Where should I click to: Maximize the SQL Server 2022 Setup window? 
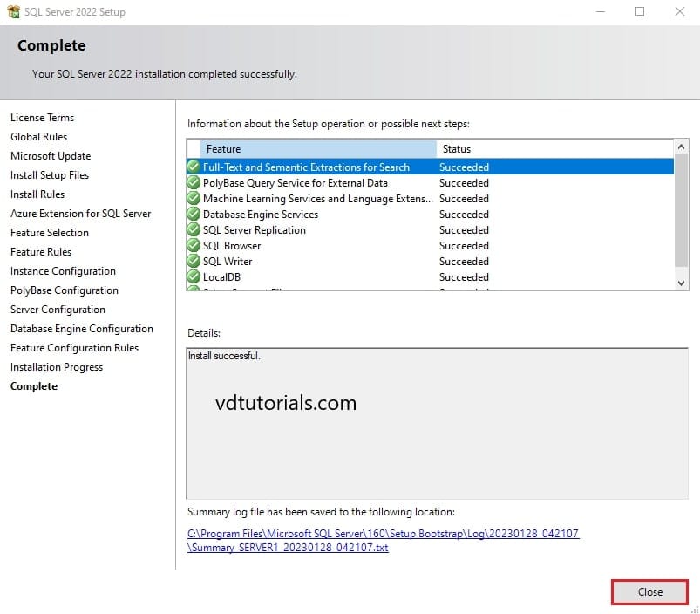pyautogui.click(x=640, y=11)
